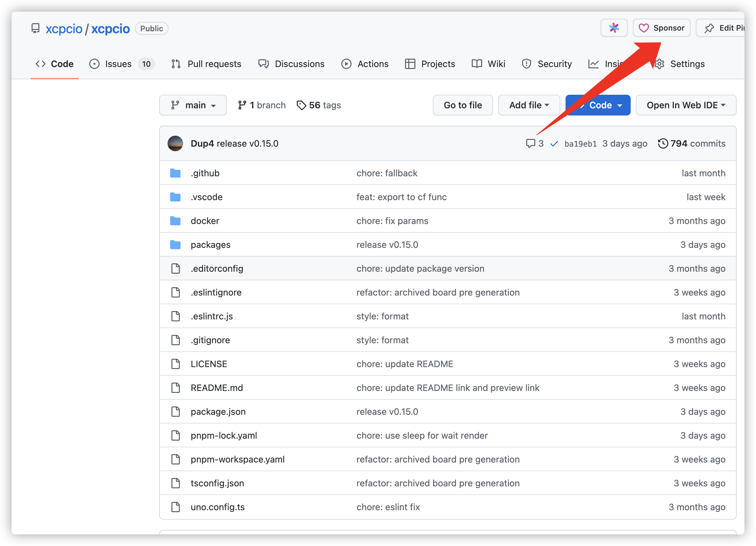Click the security shield icon
The height and width of the screenshot is (546, 756).
pyautogui.click(x=525, y=64)
